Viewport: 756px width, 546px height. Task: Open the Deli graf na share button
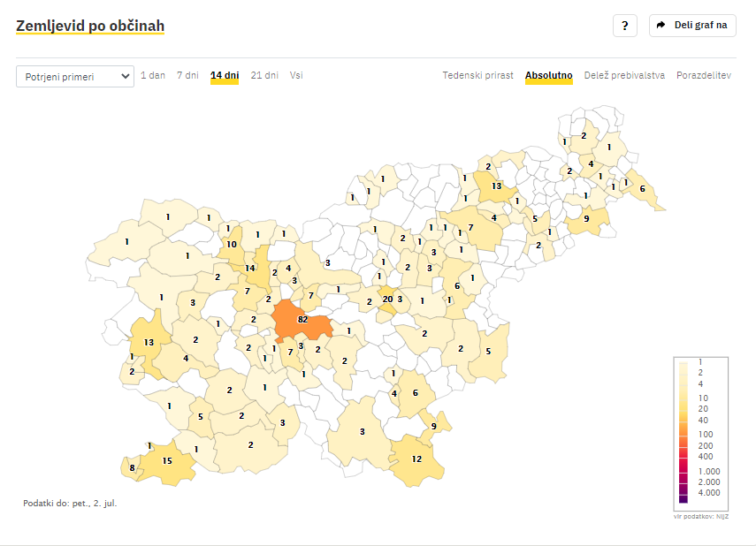pos(692,26)
